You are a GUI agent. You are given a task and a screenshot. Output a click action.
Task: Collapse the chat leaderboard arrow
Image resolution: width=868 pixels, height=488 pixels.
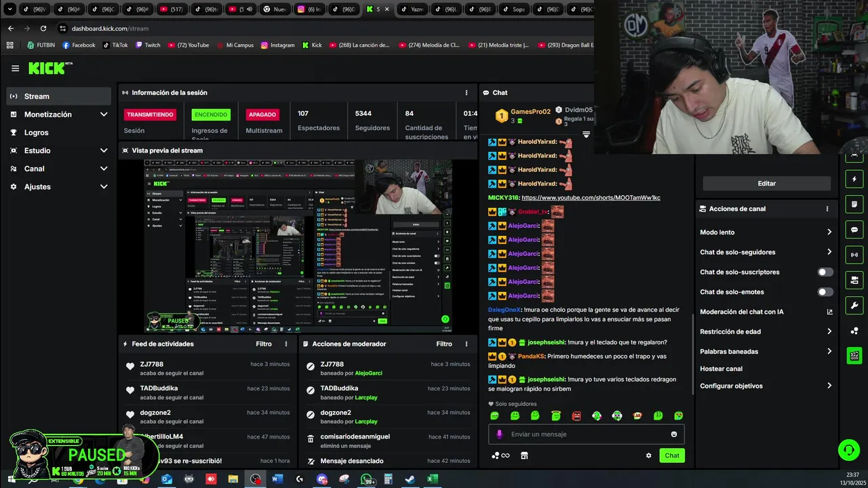[586, 135]
